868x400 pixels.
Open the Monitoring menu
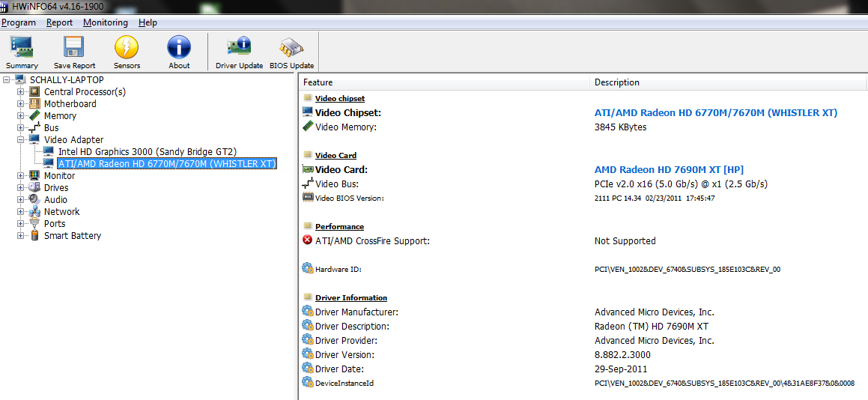tap(105, 22)
